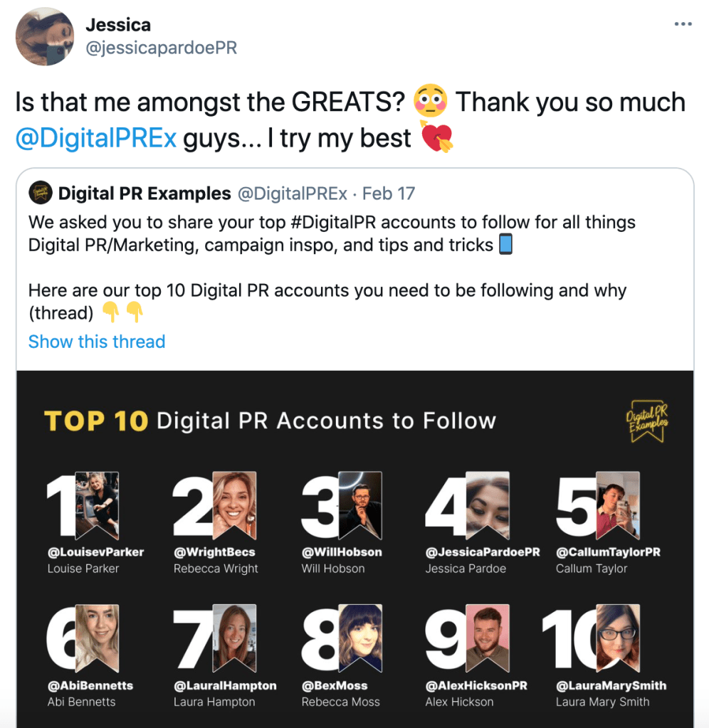The height and width of the screenshot is (728, 709).
Task: Click Louise Parker's number 1 photo
Action: [97, 501]
